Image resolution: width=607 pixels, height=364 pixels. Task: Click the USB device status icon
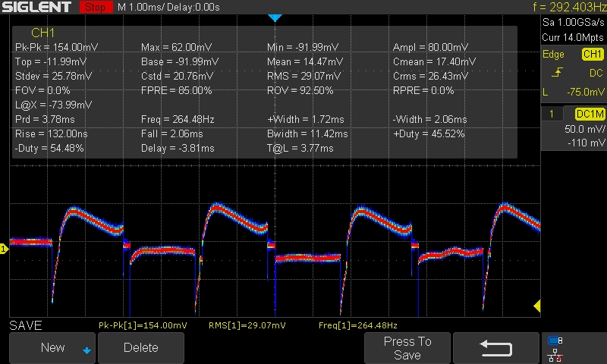point(555,340)
